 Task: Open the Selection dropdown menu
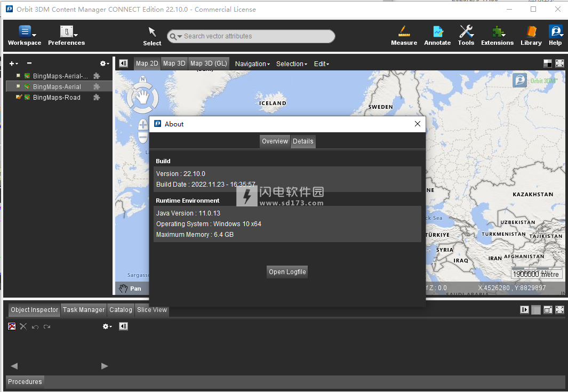[x=292, y=64]
